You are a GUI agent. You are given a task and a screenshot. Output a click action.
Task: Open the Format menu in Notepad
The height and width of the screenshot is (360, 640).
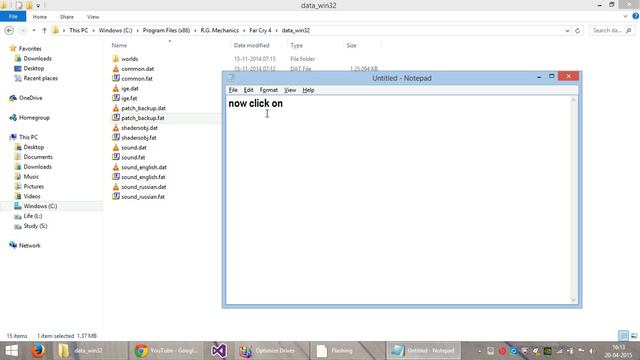coord(269,90)
